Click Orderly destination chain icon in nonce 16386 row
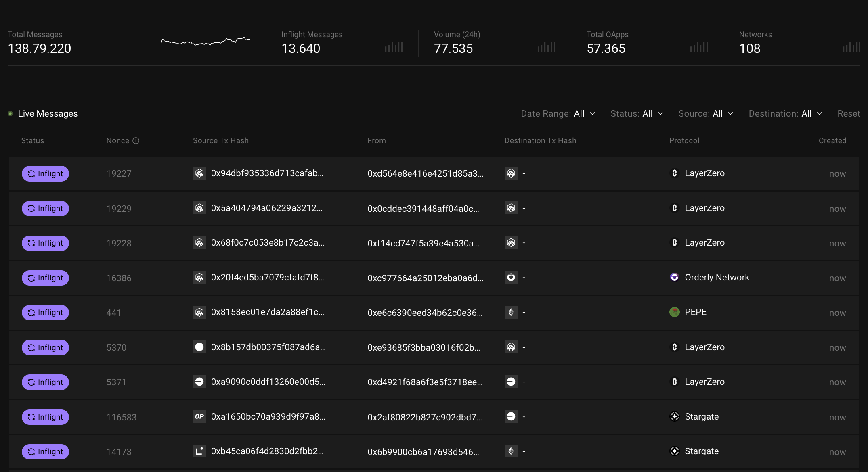The height and width of the screenshot is (472, 868). pos(511,278)
